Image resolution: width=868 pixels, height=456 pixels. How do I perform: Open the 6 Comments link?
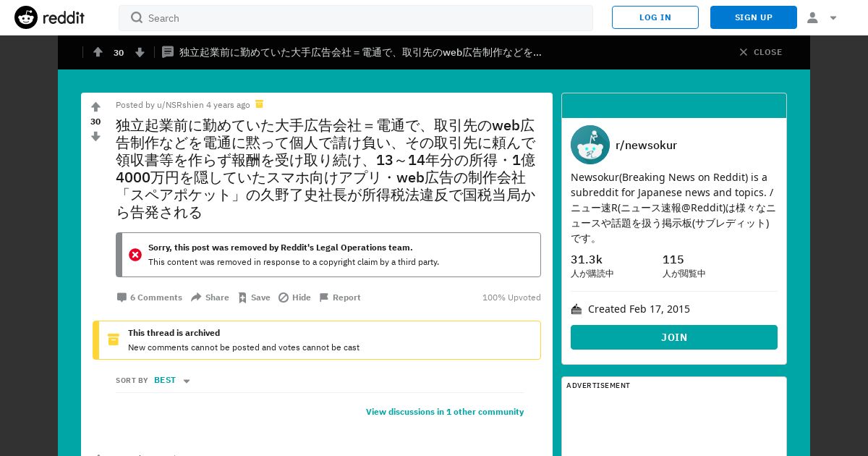(150, 297)
